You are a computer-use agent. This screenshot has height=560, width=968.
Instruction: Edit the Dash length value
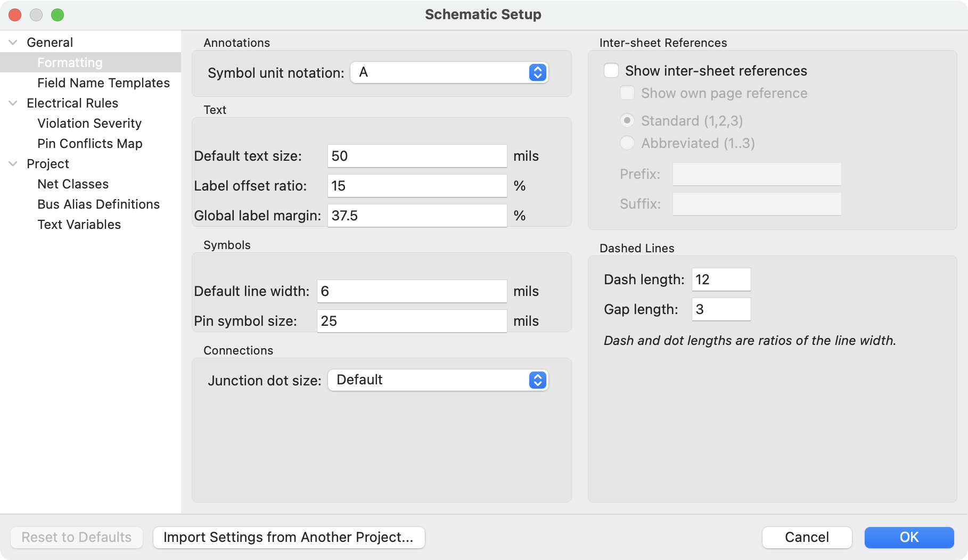coord(720,279)
